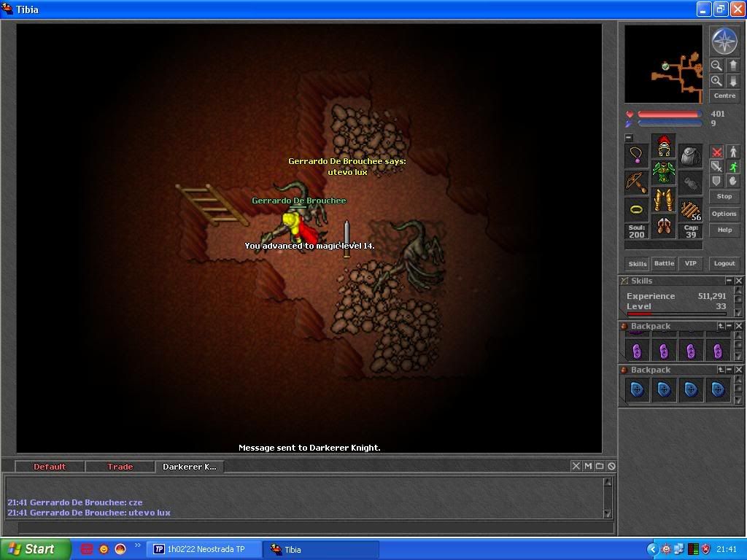Click Skills window scroll down arrow
The image size is (747, 560).
[x=738, y=312]
